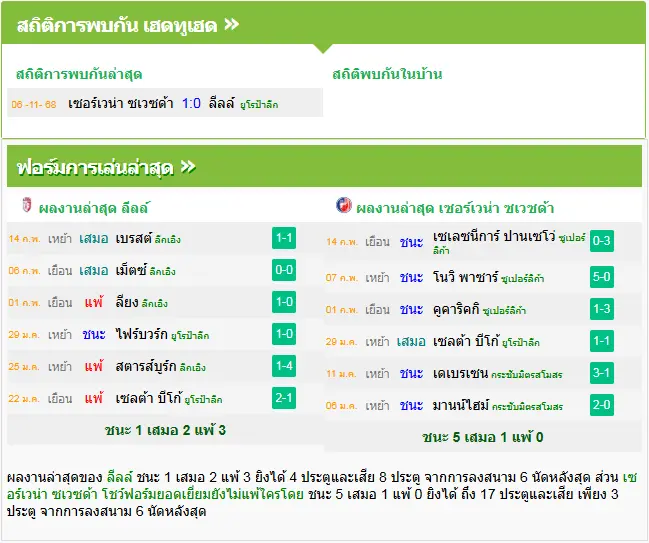This screenshot has width=649, height=543.
Task: Click the 0-3 score badge for เซเลซนีการ์ ปานเซโว่
Action: coord(602,240)
